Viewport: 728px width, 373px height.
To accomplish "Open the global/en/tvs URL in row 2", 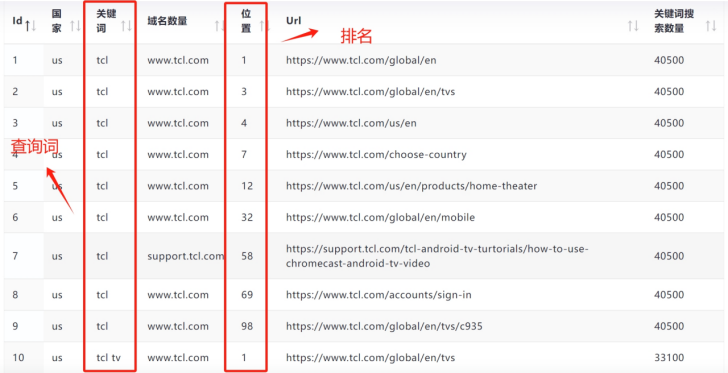I will tap(370, 92).
